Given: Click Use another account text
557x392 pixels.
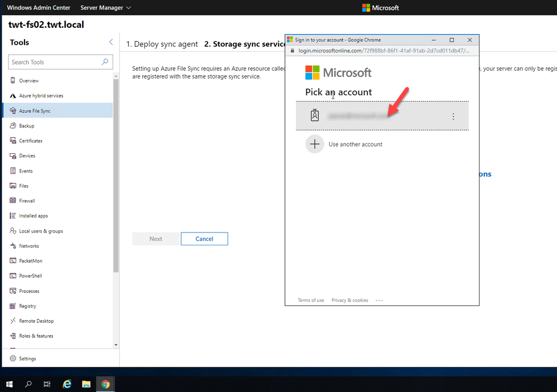Looking at the screenshot, I should point(355,144).
